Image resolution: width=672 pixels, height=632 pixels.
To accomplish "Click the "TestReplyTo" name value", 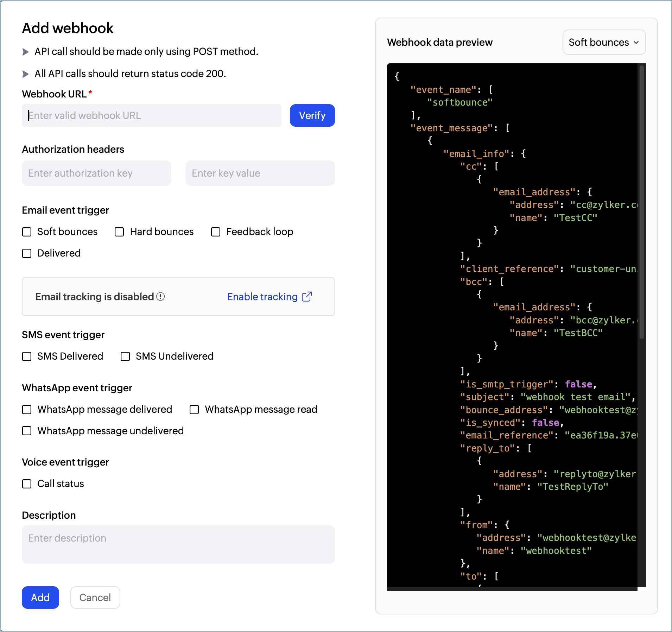I will point(573,487).
